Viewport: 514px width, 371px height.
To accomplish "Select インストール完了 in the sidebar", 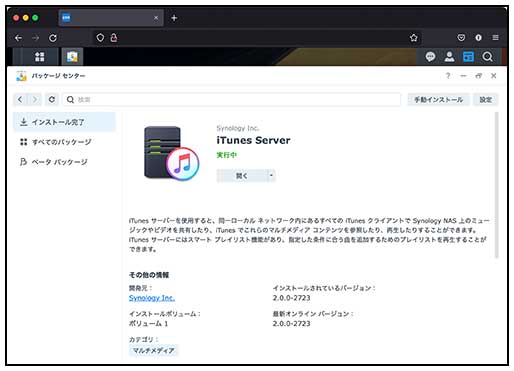I will pos(65,122).
